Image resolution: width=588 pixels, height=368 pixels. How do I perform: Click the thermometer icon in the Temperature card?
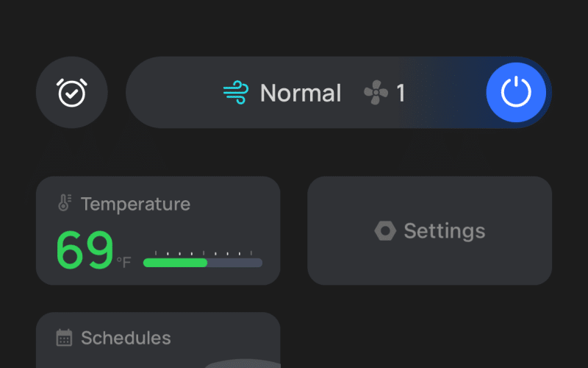coord(65,203)
